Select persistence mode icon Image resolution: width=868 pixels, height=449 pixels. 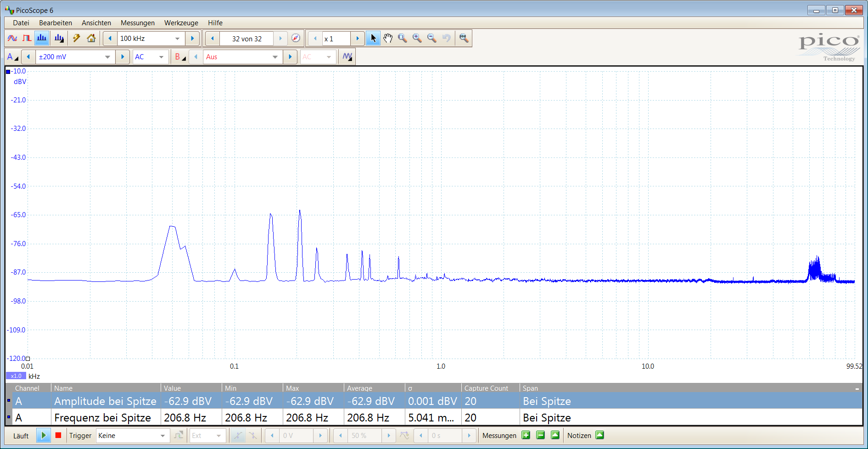(x=27, y=38)
